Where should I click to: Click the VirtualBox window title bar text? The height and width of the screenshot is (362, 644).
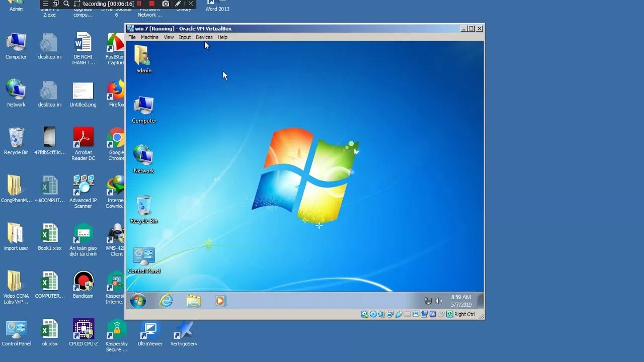[x=183, y=29]
